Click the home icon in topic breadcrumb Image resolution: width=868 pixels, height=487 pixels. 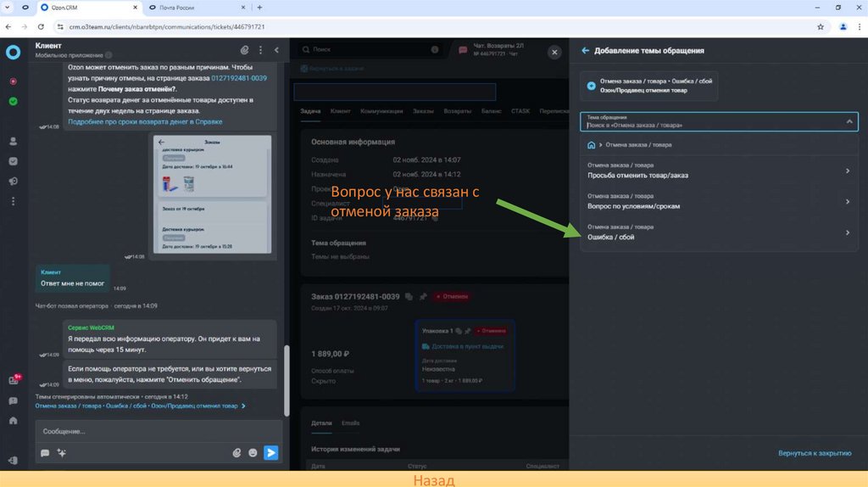591,144
